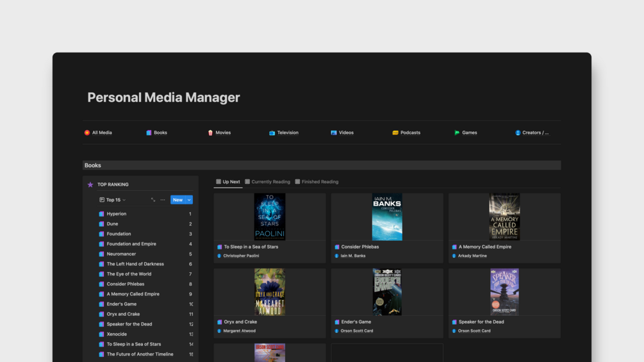Switch to the Up Next tab

pos(228,182)
